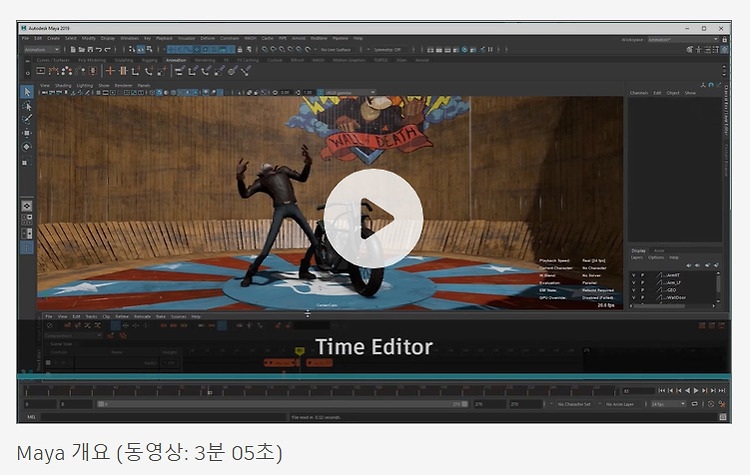Choose the Lasso select tool below the arrow
This screenshot has width=750, height=475.
pyautogui.click(x=27, y=106)
